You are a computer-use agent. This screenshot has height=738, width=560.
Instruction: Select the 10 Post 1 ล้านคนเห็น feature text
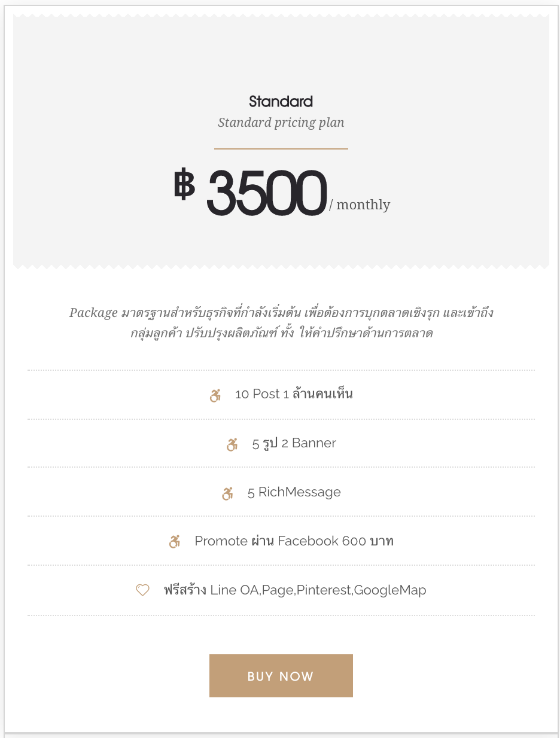(294, 394)
